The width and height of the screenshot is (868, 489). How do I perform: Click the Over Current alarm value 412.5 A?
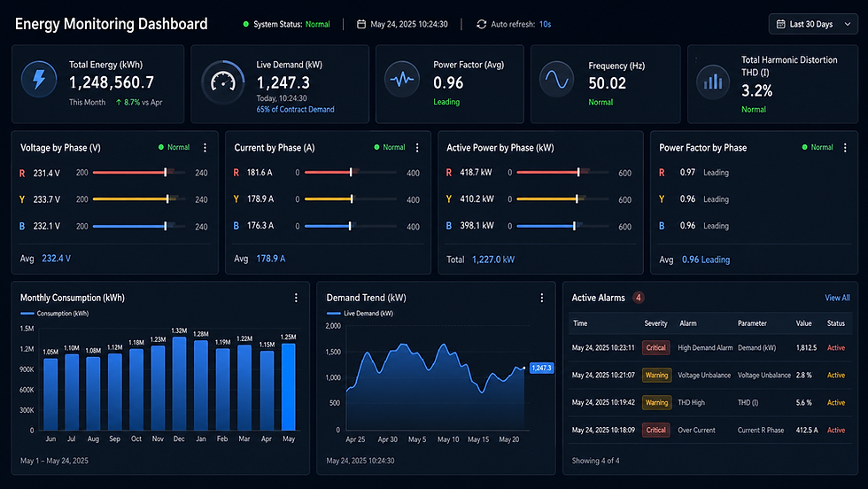point(807,431)
